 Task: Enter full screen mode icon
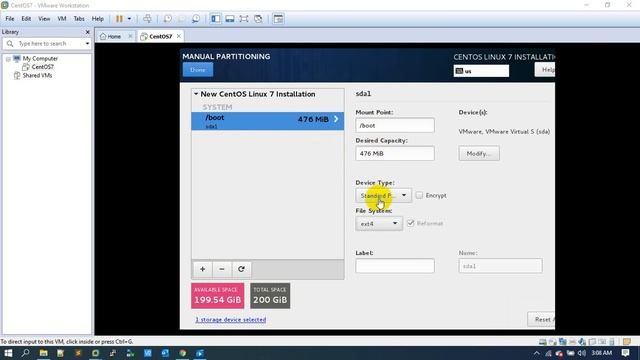tap(244, 19)
